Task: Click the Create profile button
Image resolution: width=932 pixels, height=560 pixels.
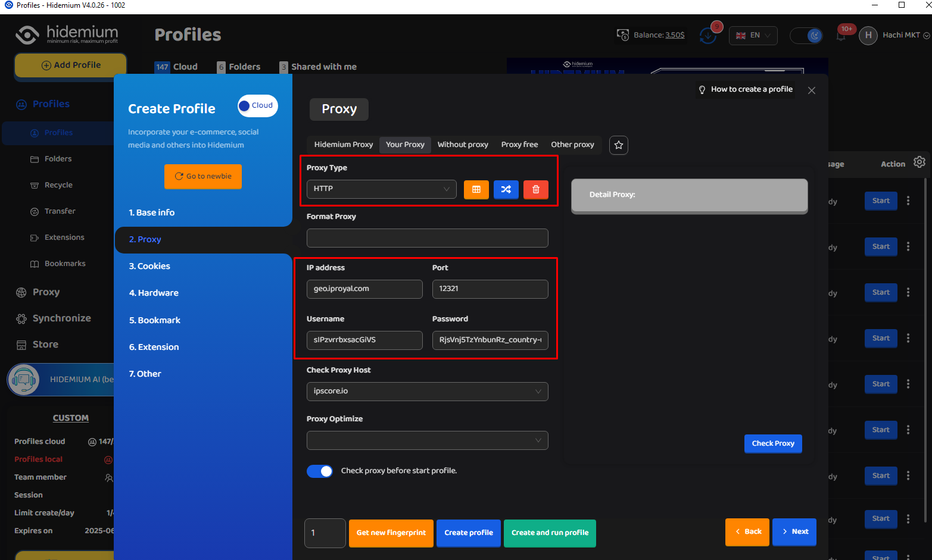Action: pyautogui.click(x=469, y=533)
